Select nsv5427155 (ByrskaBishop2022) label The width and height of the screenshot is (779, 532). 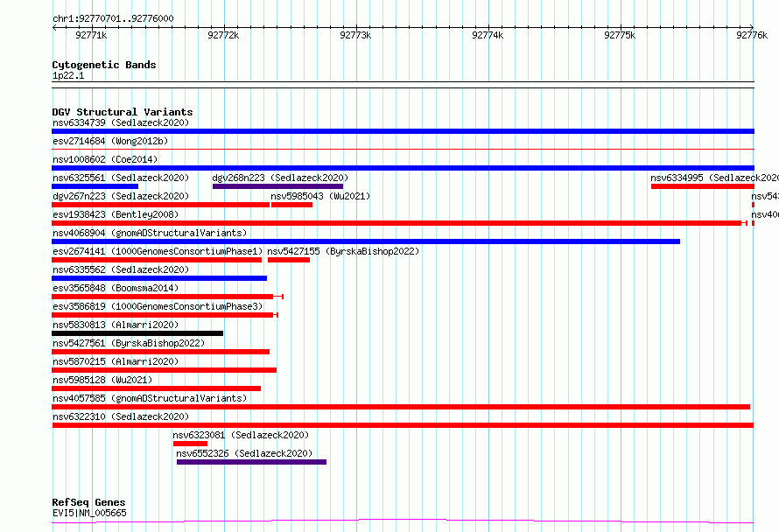click(343, 251)
